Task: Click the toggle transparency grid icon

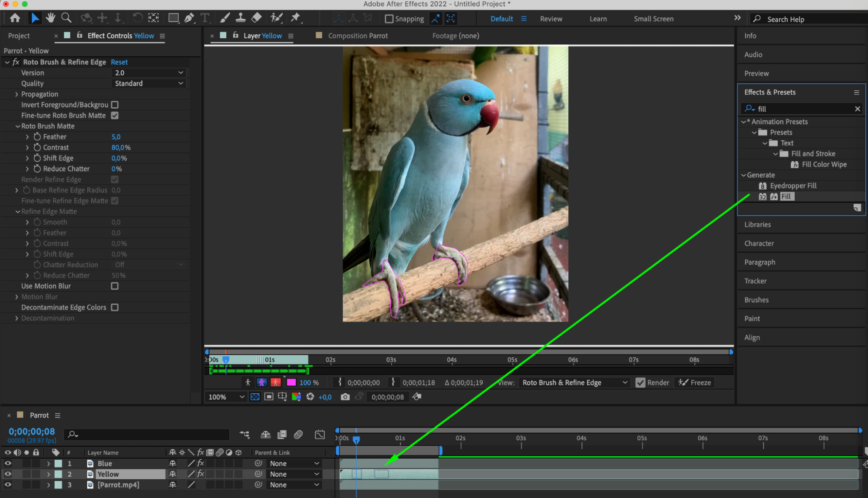Action: point(255,397)
